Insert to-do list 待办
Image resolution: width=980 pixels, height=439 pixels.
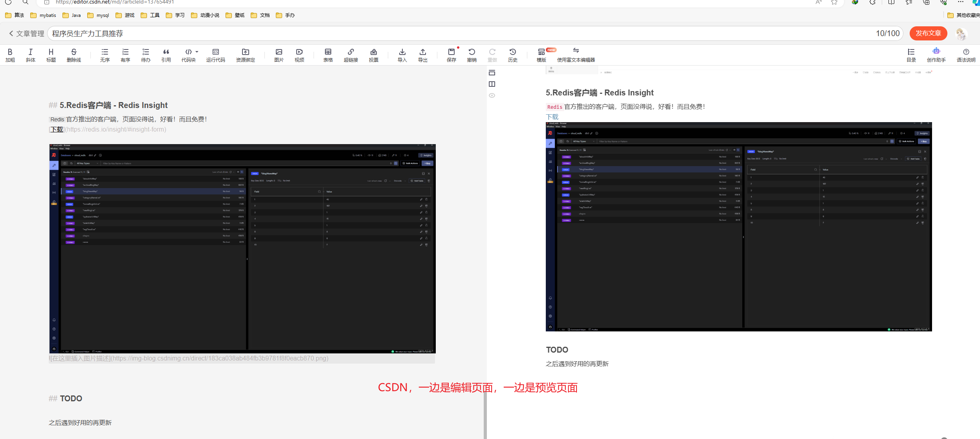point(146,55)
